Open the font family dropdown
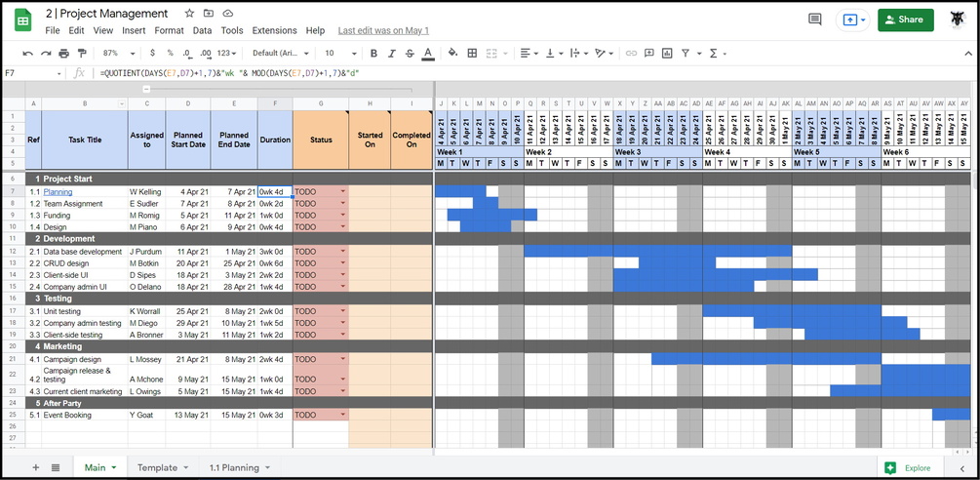 click(280, 53)
